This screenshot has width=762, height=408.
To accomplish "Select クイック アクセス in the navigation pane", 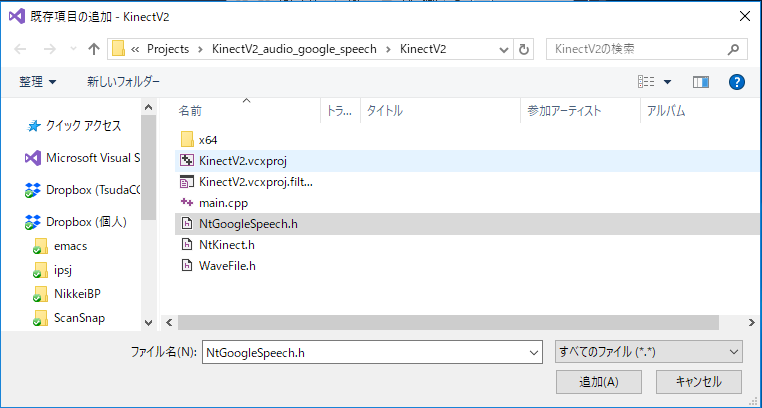I will click(82, 126).
